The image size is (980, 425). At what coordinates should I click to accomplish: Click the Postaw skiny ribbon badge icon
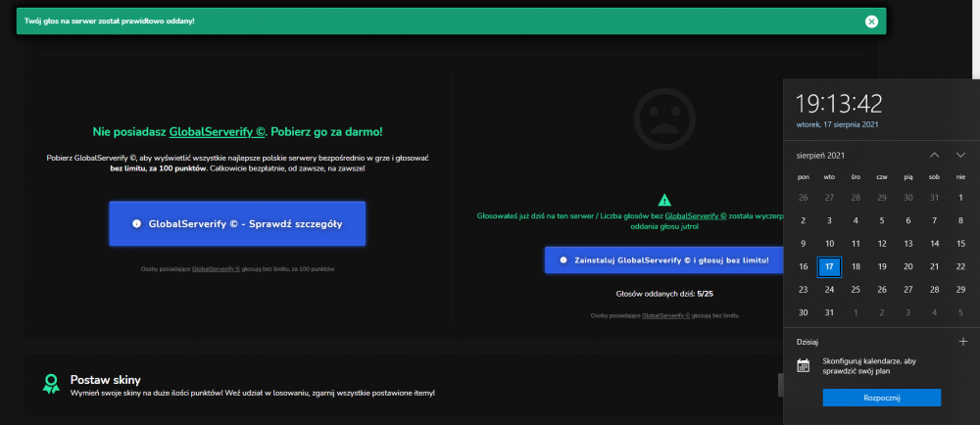pos(51,384)
